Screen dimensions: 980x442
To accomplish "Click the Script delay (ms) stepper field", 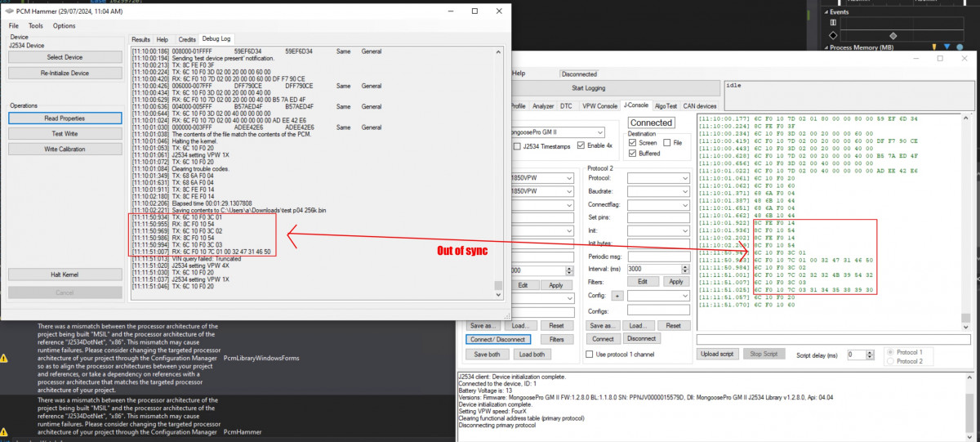I will [862, 355].
